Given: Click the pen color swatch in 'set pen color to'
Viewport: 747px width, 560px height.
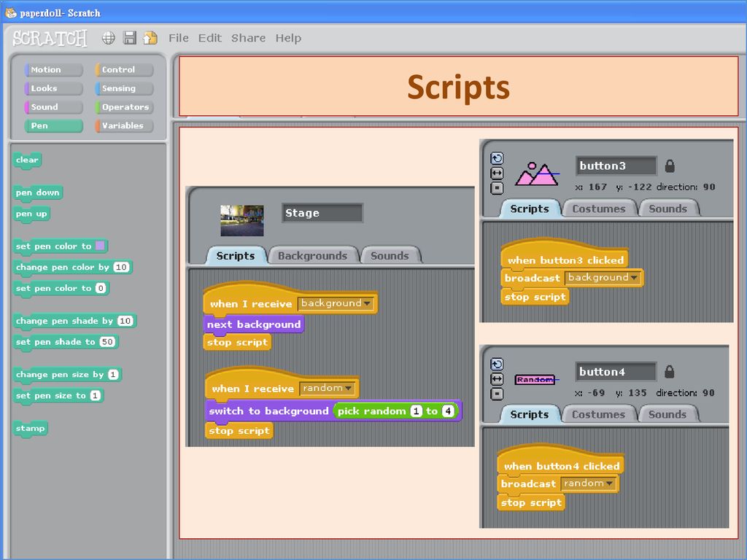Looking at the screenshot, I should [100, 246].
